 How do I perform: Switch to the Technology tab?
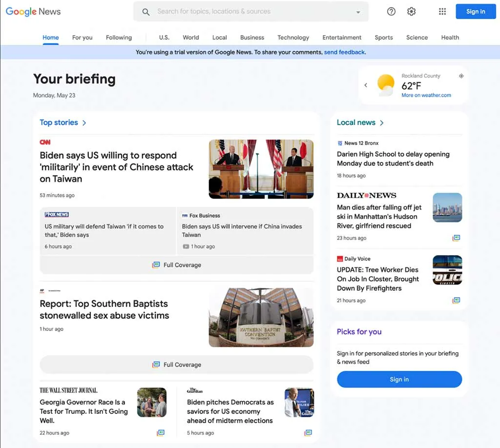click(293, 38)
